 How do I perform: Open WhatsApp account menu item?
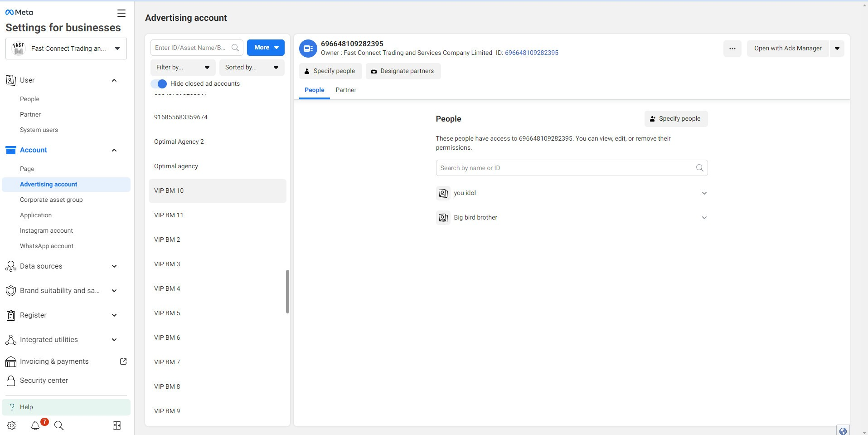pyautogui.click(x=47, y=246)
